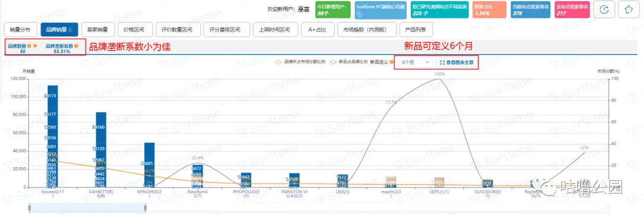Click the MINGER sales bar
644x215 pixels.
pyautogui.click(x=150, y=165)
